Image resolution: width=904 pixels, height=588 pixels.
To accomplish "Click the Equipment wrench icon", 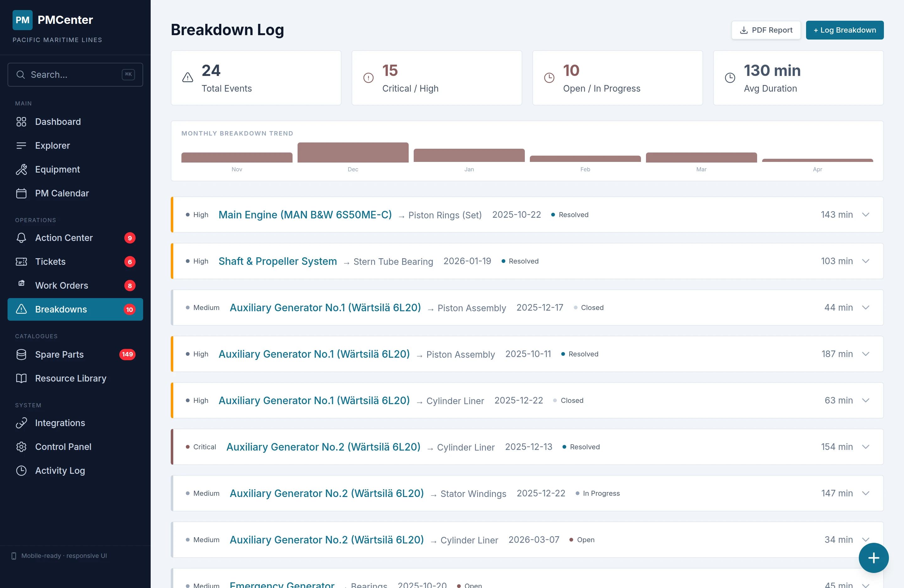I will coord(21,169).
